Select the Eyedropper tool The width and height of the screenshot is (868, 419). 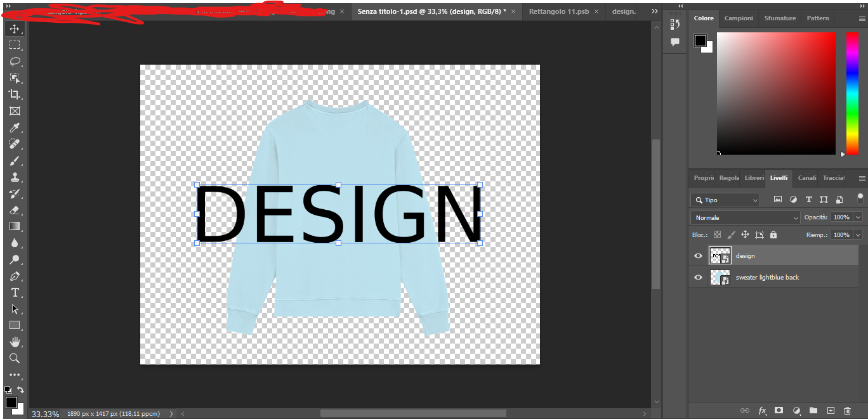[15, 127]
